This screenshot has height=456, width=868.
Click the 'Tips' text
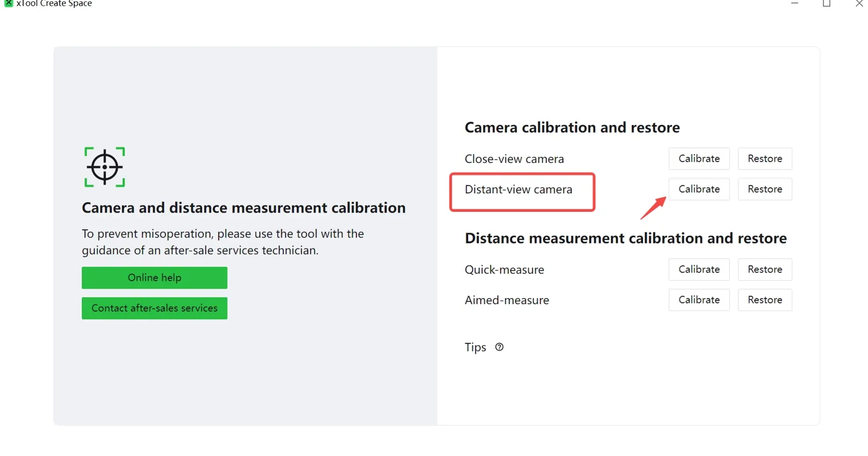tap(476, 347)
